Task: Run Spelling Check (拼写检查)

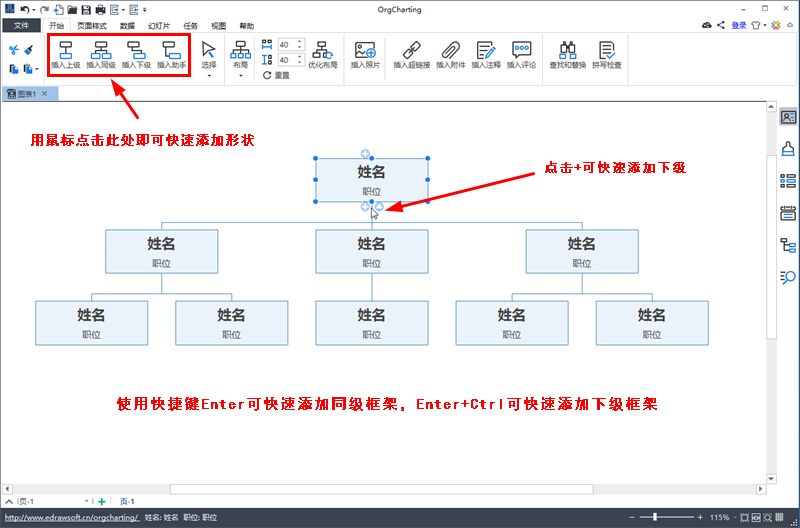Action: pyautogui.click(x=607, y=55)
